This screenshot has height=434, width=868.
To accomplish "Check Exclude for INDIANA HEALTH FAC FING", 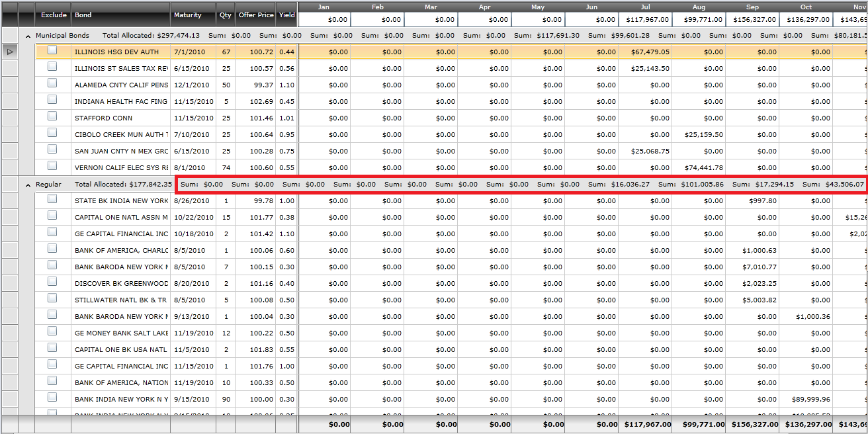I will pyautogui.click(x=52, y=100).
